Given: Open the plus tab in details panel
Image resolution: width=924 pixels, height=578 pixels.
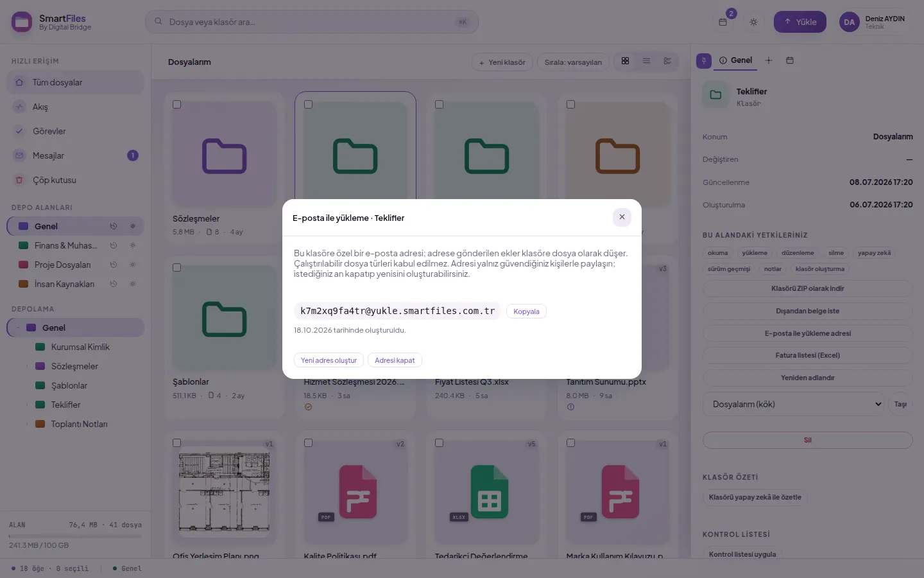Looking at the screenshot, I should (769, 60).
